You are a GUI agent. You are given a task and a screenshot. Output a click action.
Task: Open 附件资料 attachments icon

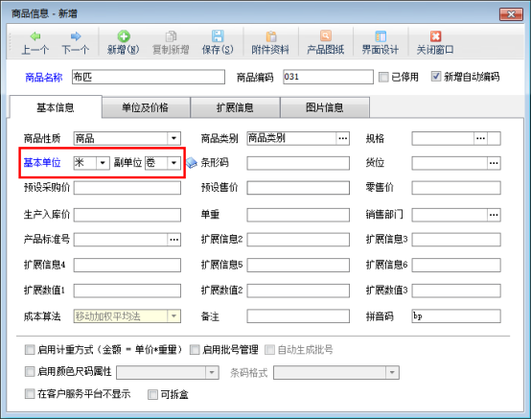point(270,36)
